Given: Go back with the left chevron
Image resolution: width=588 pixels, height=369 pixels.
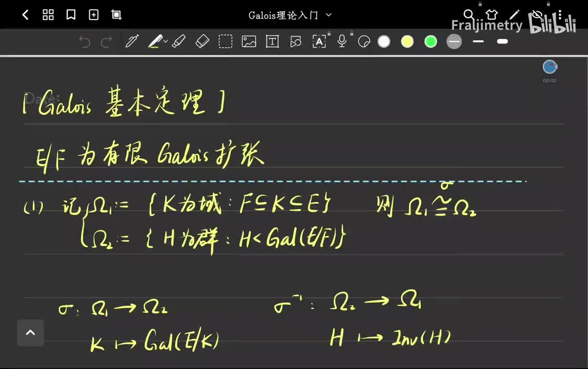Looking at the screenshot, I should pyautogui.click(x=26, y=15).
